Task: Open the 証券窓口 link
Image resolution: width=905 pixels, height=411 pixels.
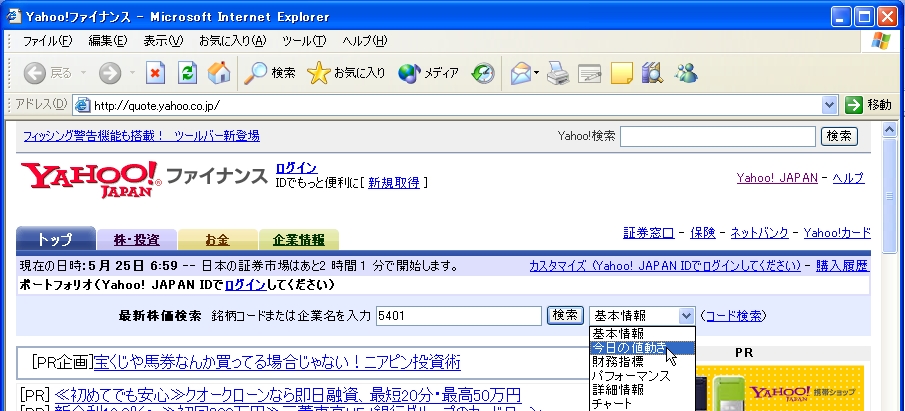Action: click(x=649, y=233)
